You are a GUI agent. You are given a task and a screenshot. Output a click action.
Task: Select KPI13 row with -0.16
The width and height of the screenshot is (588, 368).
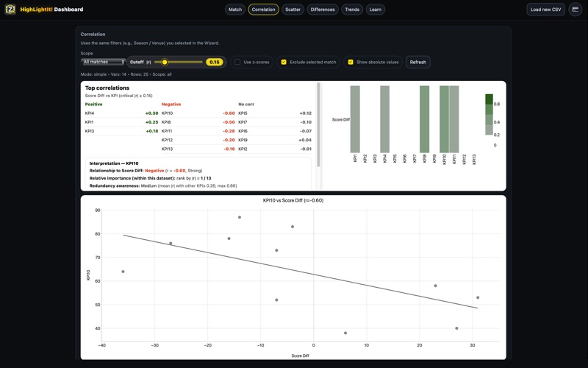(x=198, y=149)
